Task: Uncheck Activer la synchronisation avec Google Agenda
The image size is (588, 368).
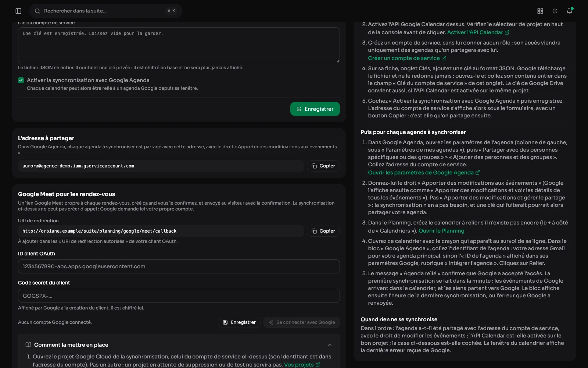Action: point(21,80)
